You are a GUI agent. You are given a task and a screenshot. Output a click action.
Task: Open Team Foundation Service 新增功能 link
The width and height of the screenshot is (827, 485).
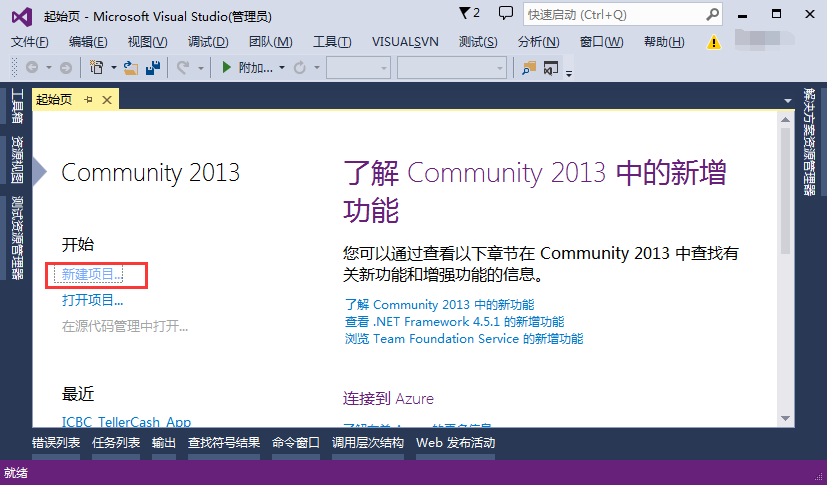click(464, 338)
